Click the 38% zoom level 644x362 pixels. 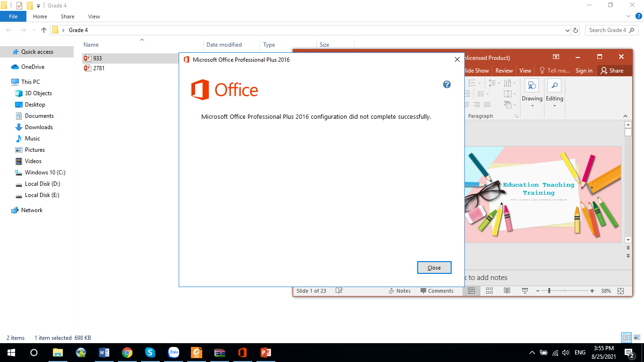click(606, 291)
